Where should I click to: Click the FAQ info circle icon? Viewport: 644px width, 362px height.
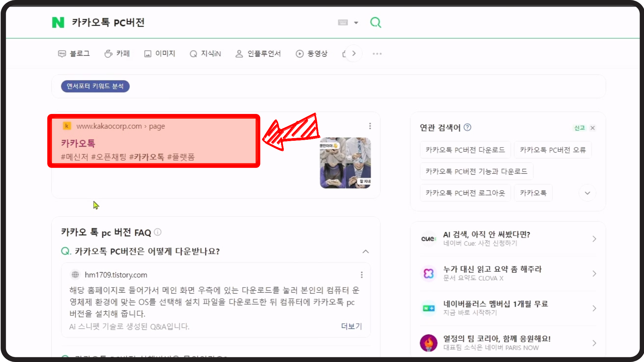click(158, 232)
